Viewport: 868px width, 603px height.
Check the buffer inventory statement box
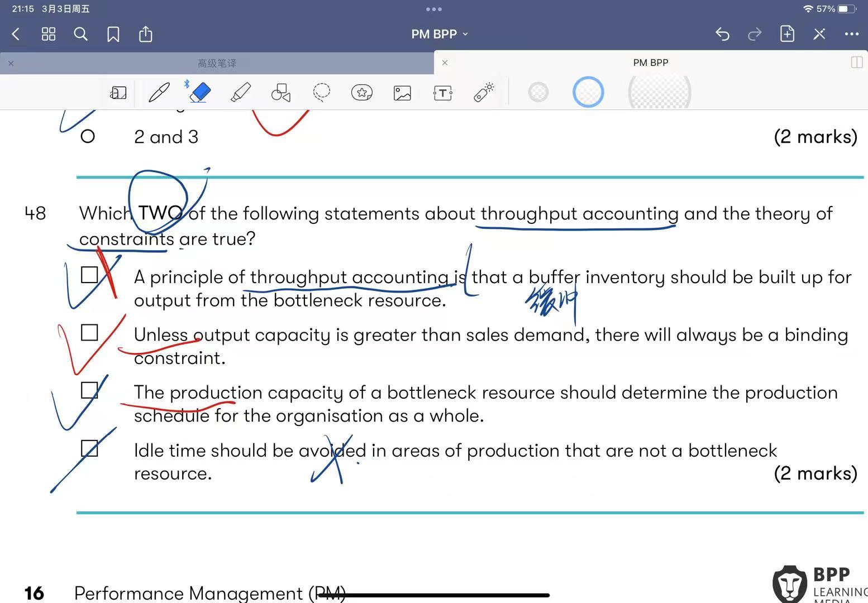coord(89,275)
